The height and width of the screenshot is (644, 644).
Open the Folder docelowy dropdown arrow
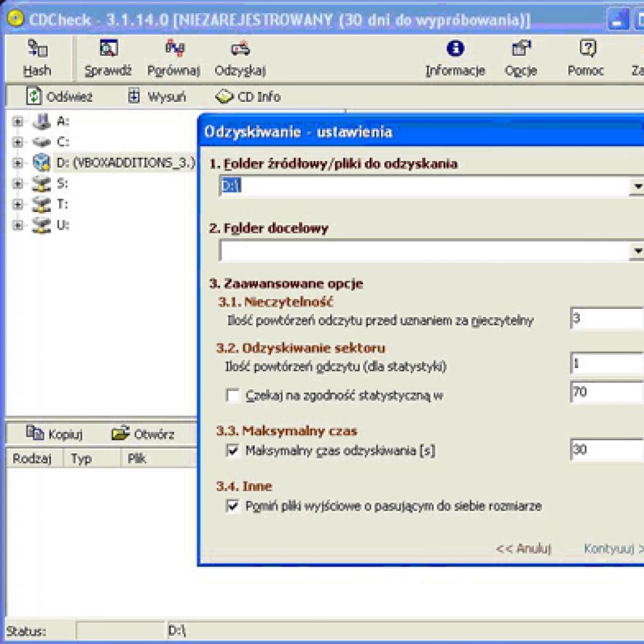pyautogui.click(x=637, y=250)
